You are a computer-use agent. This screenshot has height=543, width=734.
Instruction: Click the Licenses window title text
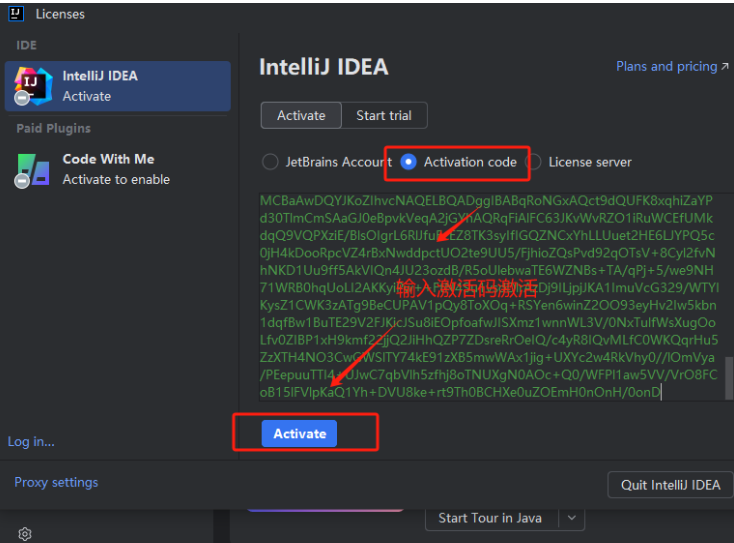[x=60, y=14]
